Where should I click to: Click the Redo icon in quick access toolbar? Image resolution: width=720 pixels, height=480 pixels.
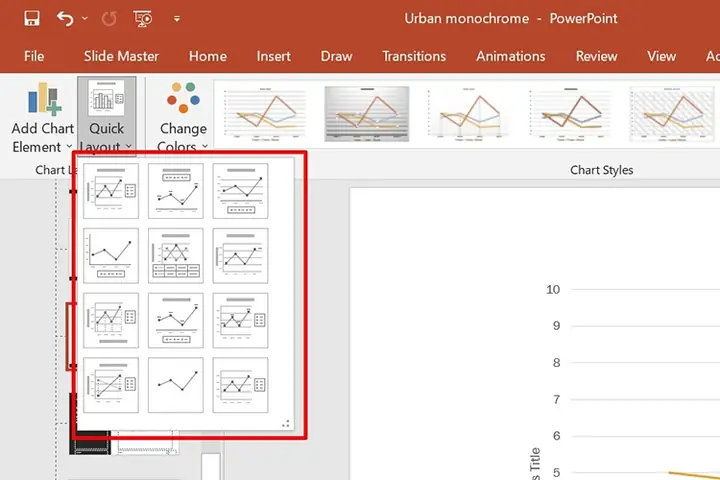109,19
